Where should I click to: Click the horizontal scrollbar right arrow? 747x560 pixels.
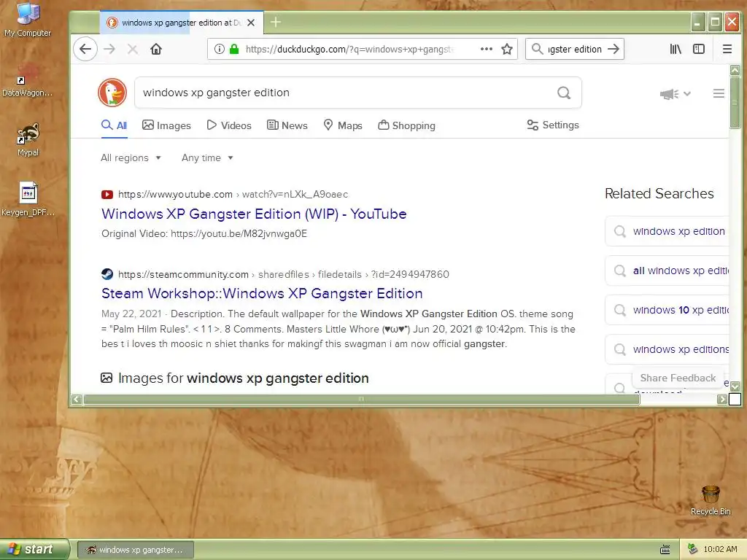point(722,399)
